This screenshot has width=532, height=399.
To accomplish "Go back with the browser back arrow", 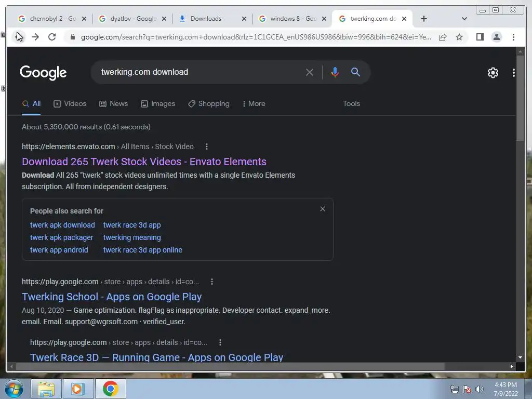I will [x=19, y=37].
